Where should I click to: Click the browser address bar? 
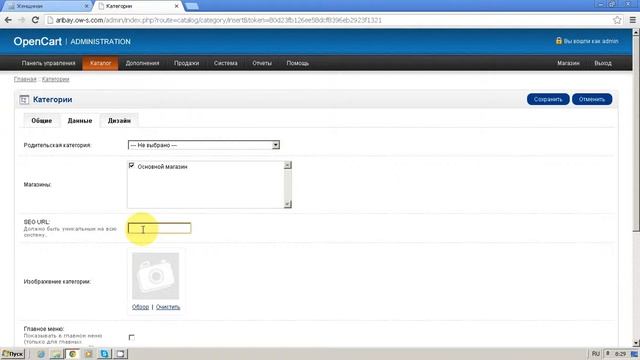tap(327, 20)
